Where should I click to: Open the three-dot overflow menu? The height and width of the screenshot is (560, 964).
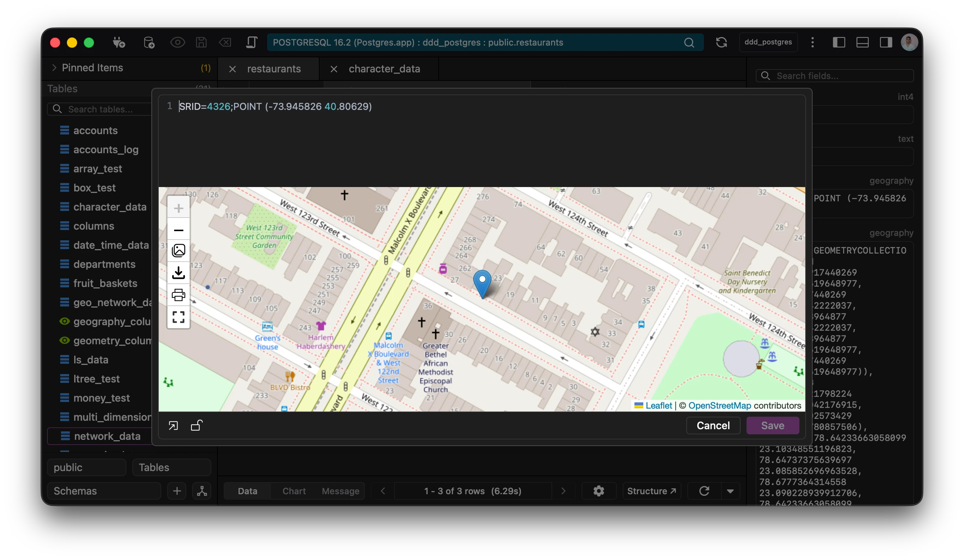pyautogui.click(x=813, y=42)
